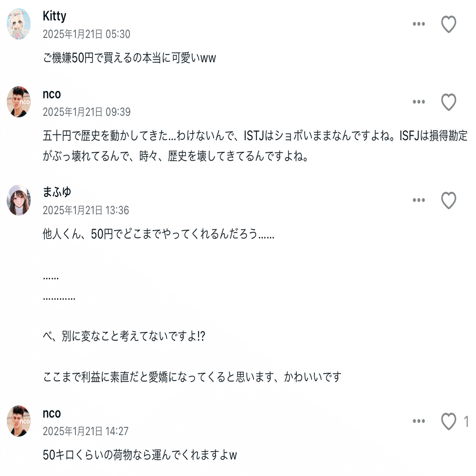The width and height of the screenshot is (476, 476).
Task: Click the timestamp 2025年1月21日 13:36
Action: (86, 210)
